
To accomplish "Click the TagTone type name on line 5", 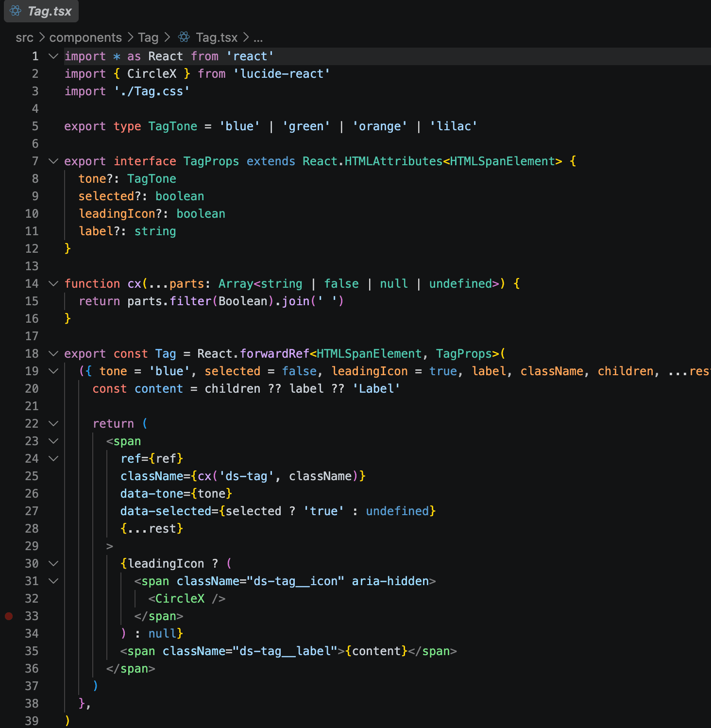I will click(x=173, y=126).
